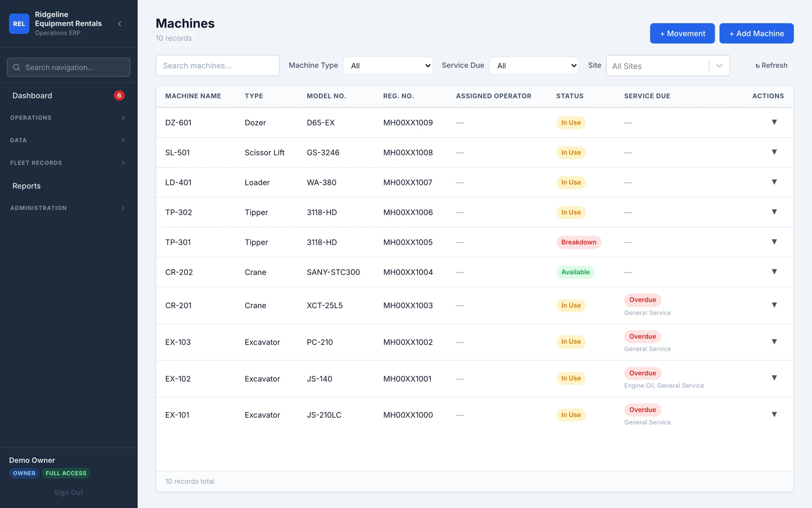Viewport: 812px width, 508px height.
Task: Select registration number MH00XX1004
Action: coord(408,272)
